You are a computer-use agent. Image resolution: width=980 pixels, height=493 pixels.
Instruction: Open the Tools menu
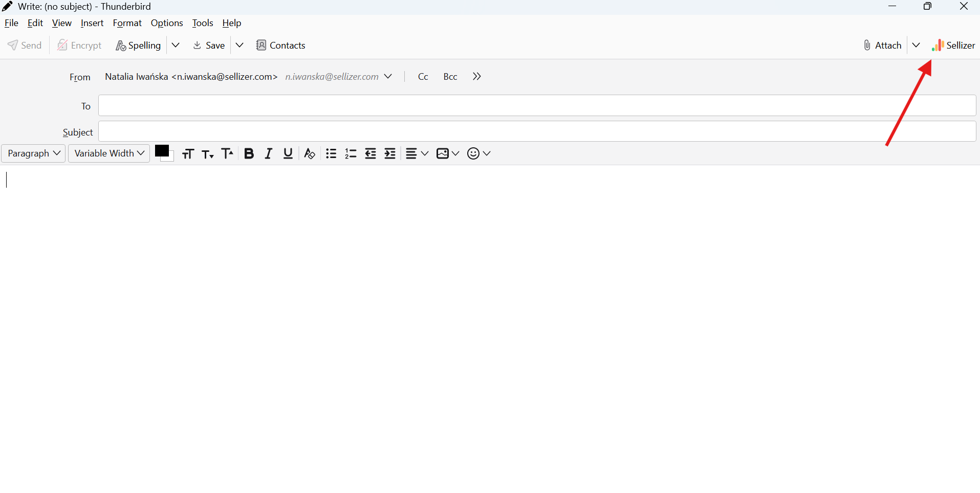pyautogui.click(x=203, y=23)
